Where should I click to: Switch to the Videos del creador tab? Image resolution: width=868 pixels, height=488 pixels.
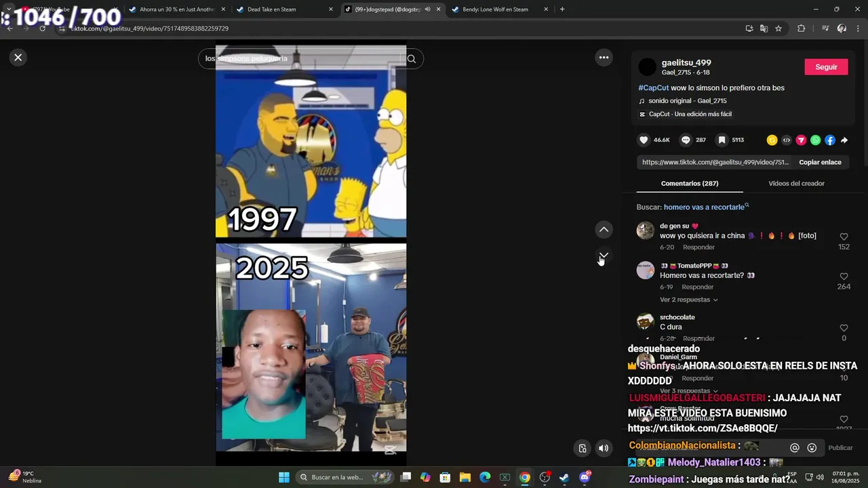coord(796,184)
